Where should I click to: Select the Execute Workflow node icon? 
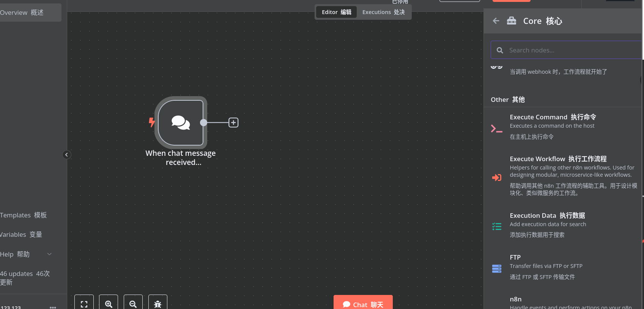click(x=496, y=177)
